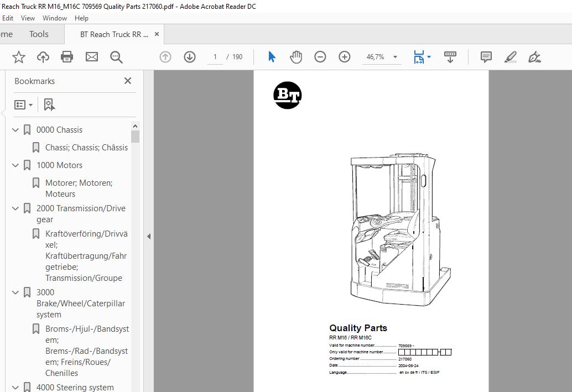Send file by email envelope icon
The height and width of the screenshot is (392, 572).
click(x=91, y=57)
